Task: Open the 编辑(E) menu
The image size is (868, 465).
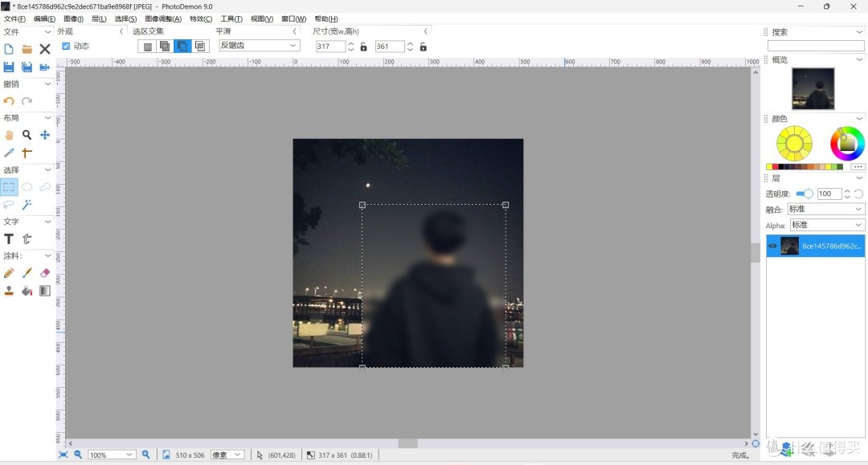Action: pos(44,18)
